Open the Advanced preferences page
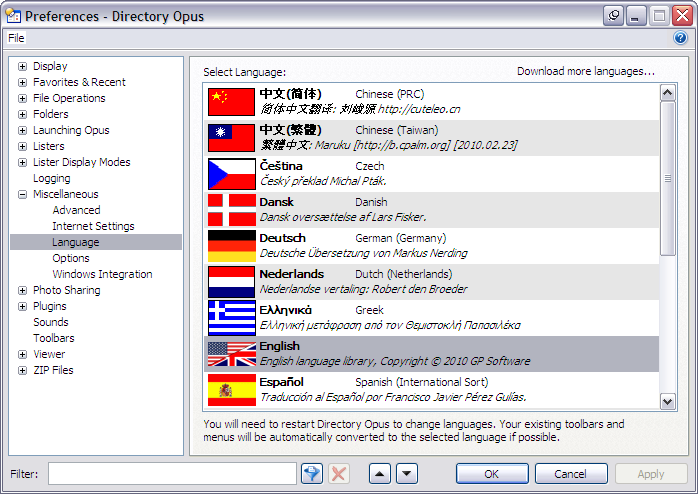Image resolution: width=698 pixels, height=494 pixels. click(x=76, y=210)
